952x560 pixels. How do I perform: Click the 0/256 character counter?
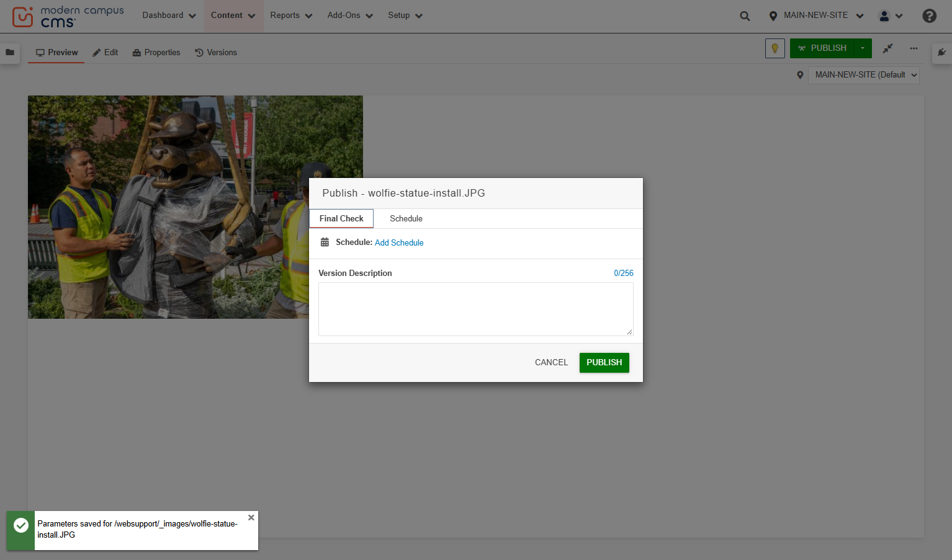[624, 273]
